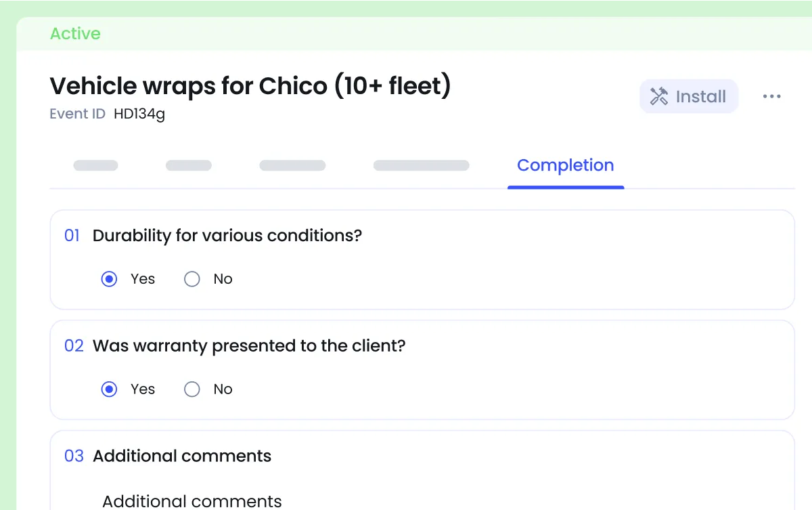812x510 pixels.
Task: Click question number 01 label
Action: (x=72, y=236)
